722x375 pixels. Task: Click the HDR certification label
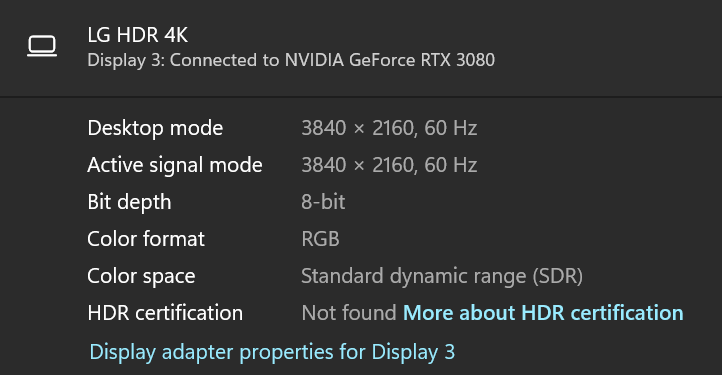(165, 313)
